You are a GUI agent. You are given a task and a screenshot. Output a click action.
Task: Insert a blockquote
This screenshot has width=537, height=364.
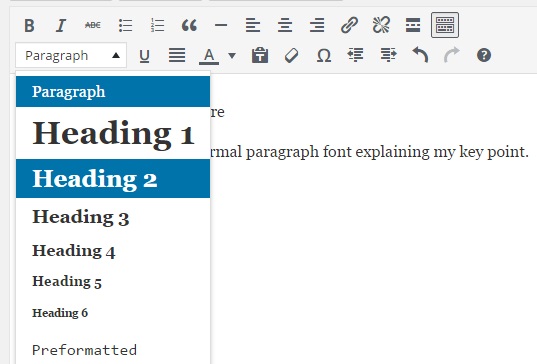click(x=189, y=26)
